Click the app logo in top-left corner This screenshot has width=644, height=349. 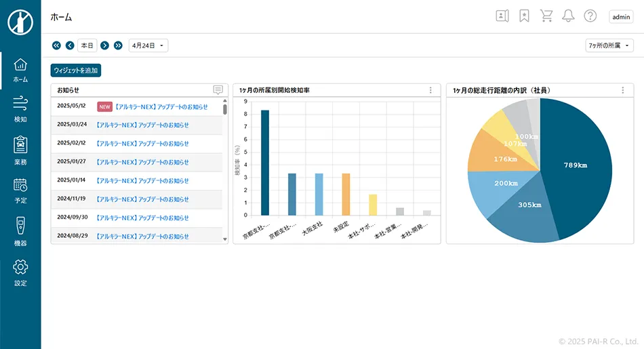pos(20,22)
